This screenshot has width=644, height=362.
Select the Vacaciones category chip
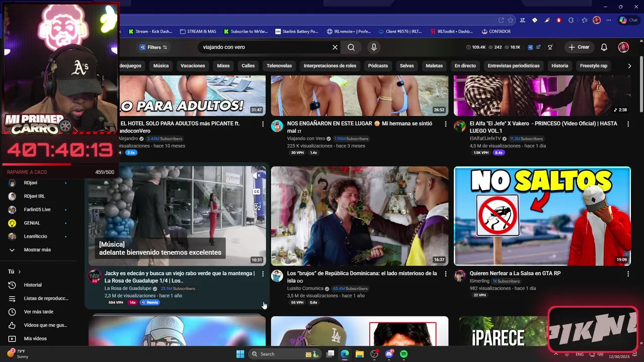[x=193, y=66]
